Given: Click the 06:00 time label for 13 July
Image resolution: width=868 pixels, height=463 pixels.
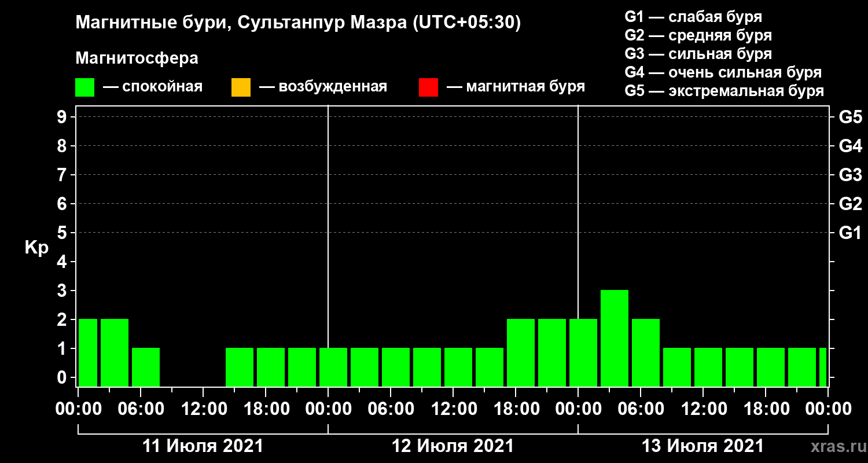Looking at the screenshot, I should pos(641,409).
